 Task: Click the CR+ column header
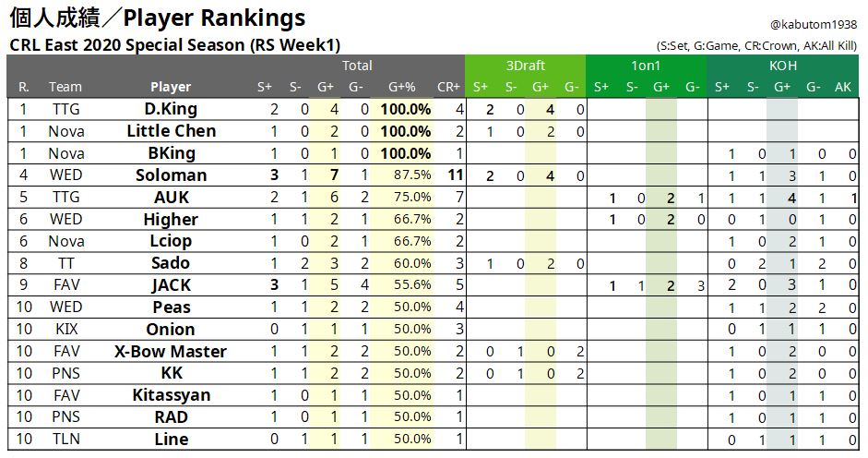pos(448,87)
